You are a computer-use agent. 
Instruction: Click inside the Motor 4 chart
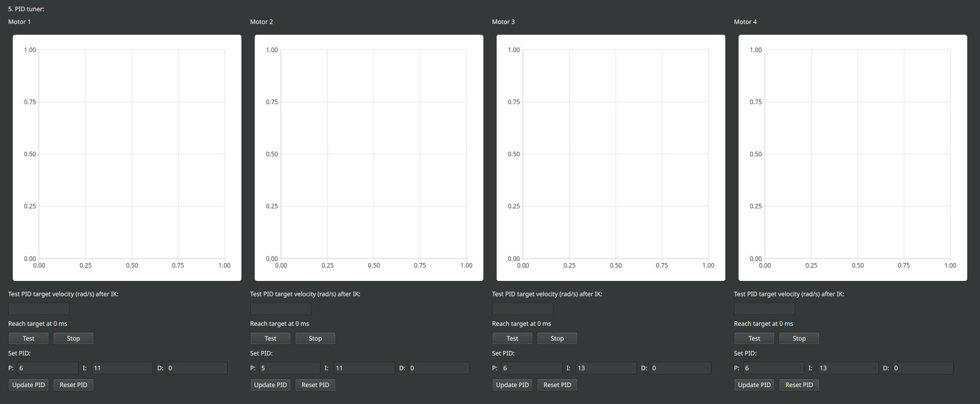[x=853, y=158]
